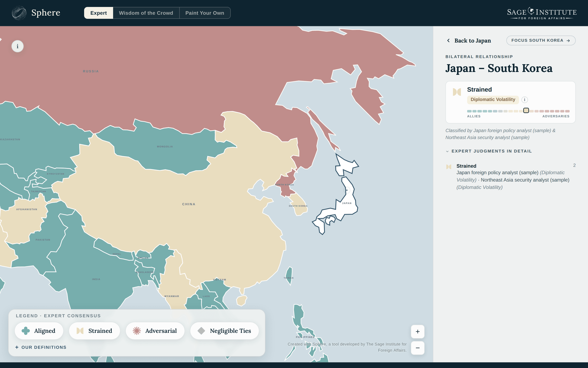Select Russia on the map
This screenshot has width=588, height=368.
(x=91, y=71)
